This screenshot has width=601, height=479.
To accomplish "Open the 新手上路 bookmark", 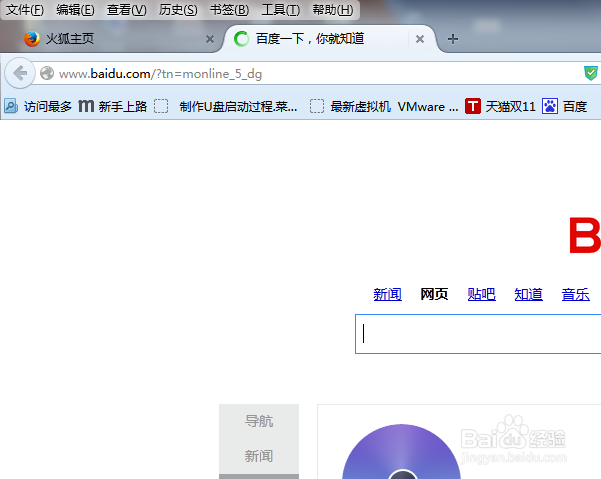I will [113, 106].
